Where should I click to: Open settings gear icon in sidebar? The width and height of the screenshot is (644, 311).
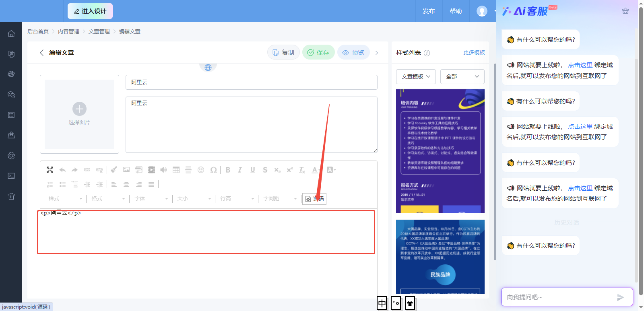(x=11, y=156)
